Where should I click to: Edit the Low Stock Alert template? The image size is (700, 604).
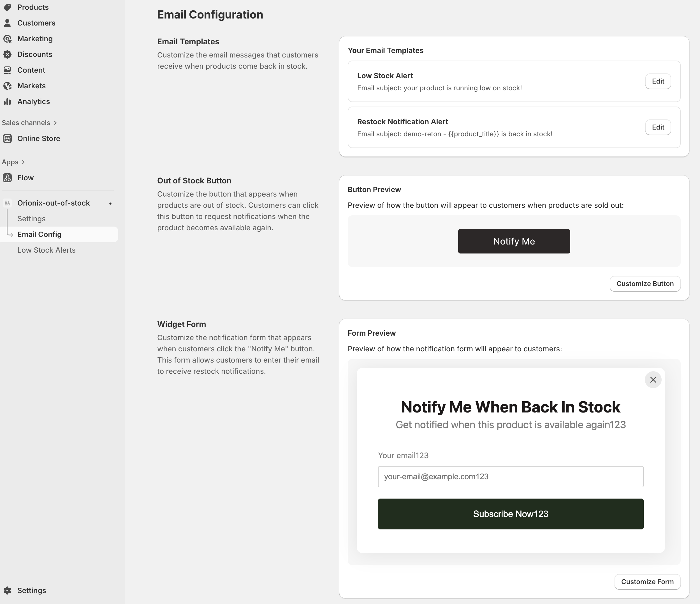click(657, 81)
